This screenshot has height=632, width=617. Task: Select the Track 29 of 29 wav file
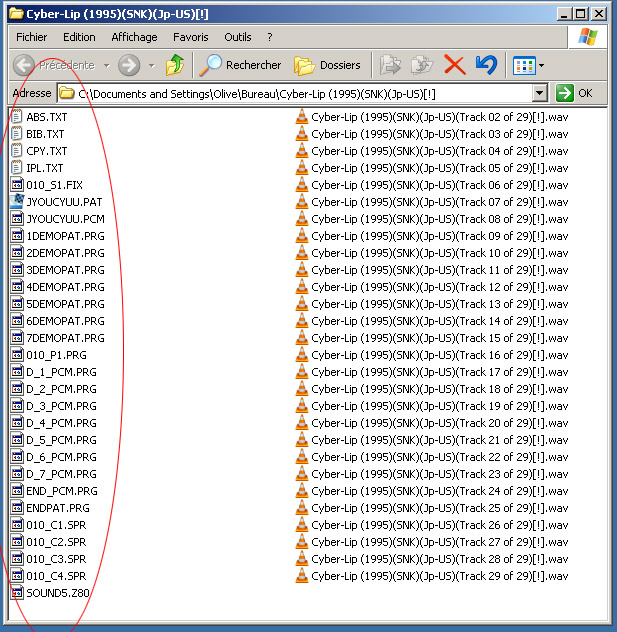[438, 576]
